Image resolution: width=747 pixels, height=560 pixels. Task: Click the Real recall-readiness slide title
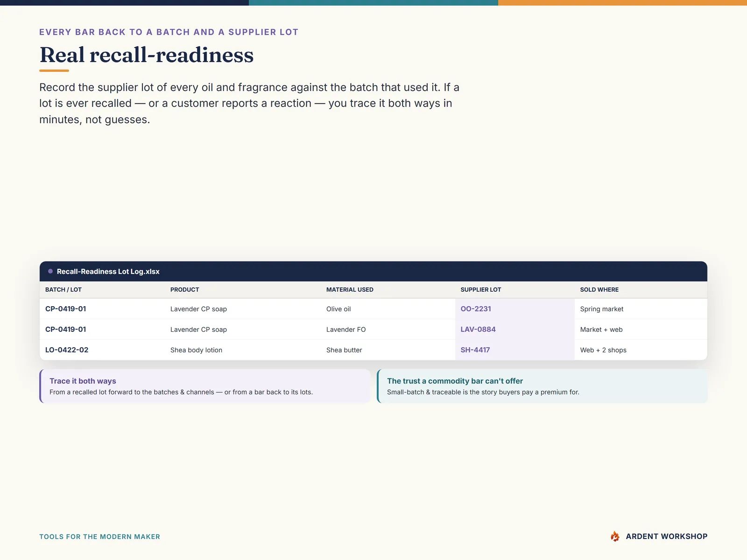pyautogui.click(x=147, y=55)
